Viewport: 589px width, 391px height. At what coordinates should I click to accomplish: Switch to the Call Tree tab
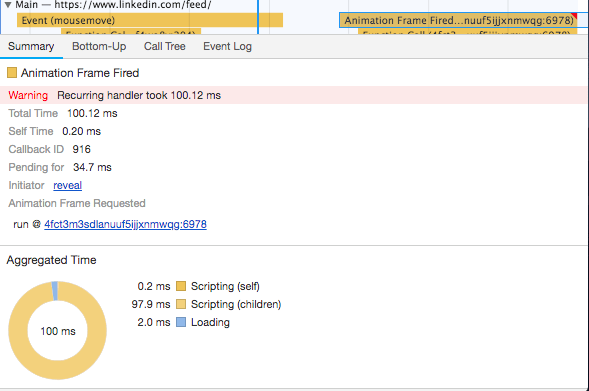[165, 47]
